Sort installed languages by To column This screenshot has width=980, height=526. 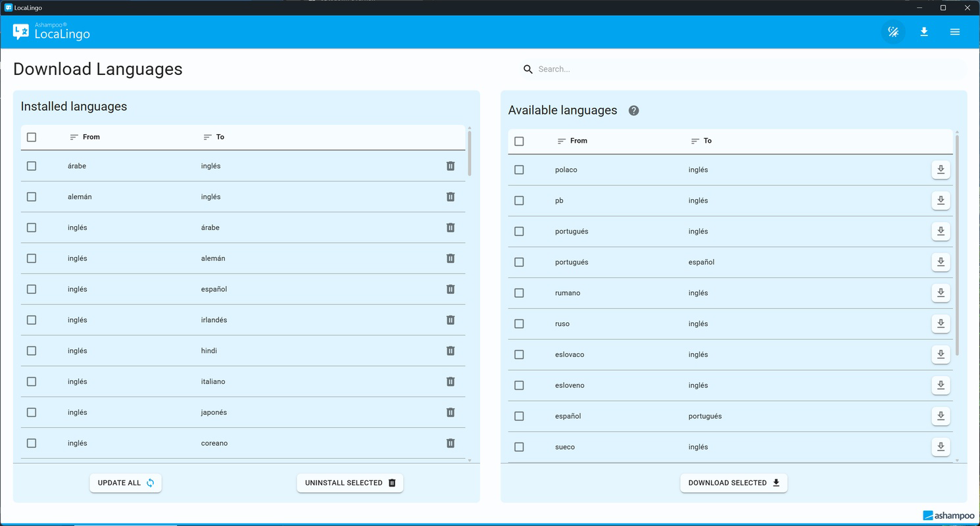(x=213, y=137)
